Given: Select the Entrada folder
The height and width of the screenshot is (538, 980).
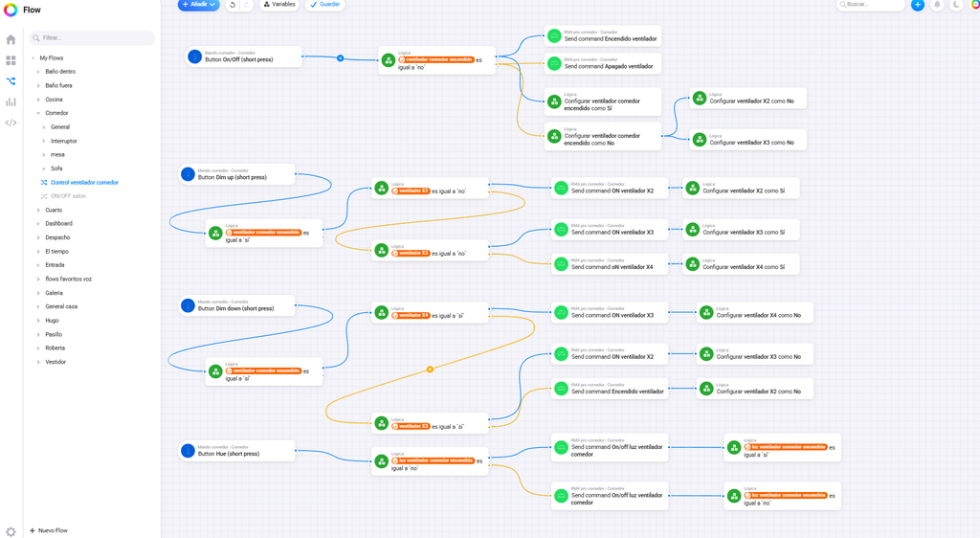Looking at the screenshot, I should click(55, 265).
